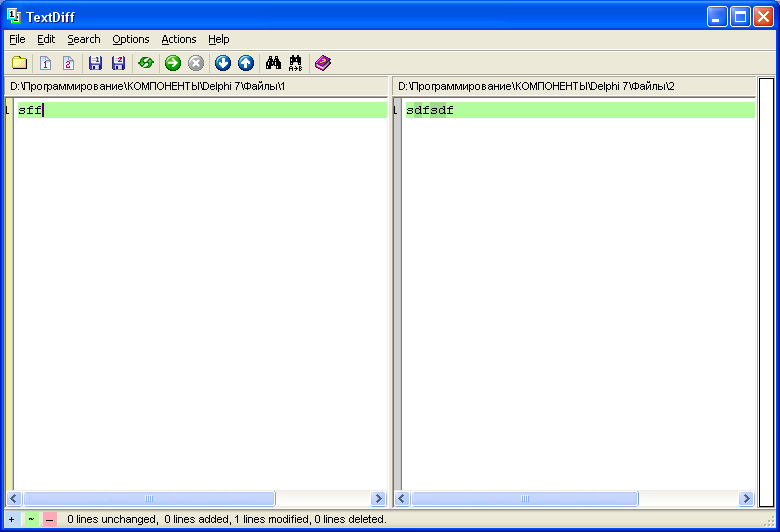Click the right pane horizontal scrollbar thumb
The width and height of the screenshot is (780, 532).
[x=525, y=498]
